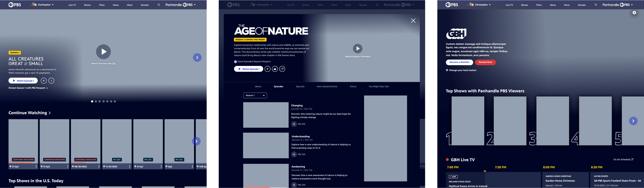The image size is (644, 188).
Task: Add The Age of Nature to My List with the plus icon
Action: click(267, 69)
